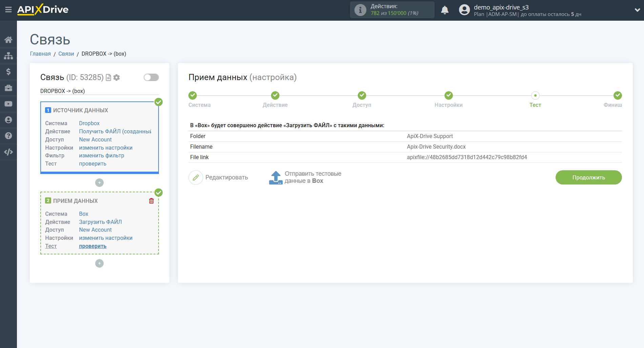
Task: Click the Действия usage counter panel
Action: (x=392, y=10)
